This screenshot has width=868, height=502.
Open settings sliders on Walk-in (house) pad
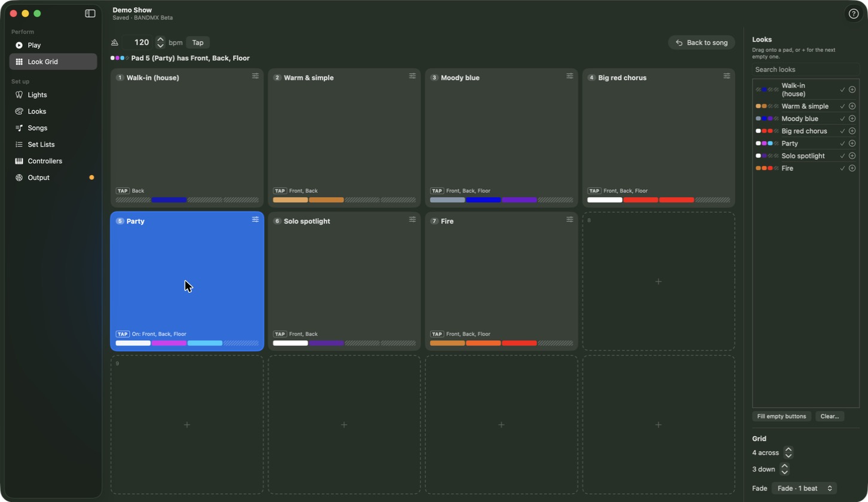(255, 76)
